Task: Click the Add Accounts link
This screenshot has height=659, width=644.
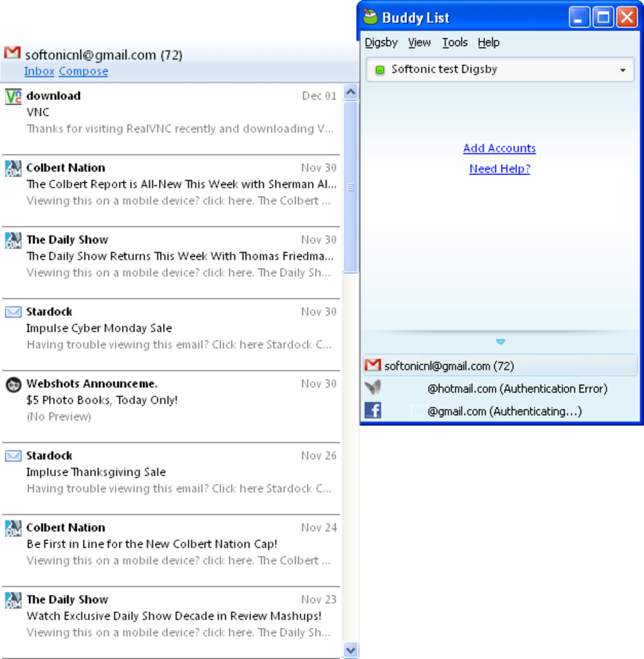Action: tap(499, 148)
